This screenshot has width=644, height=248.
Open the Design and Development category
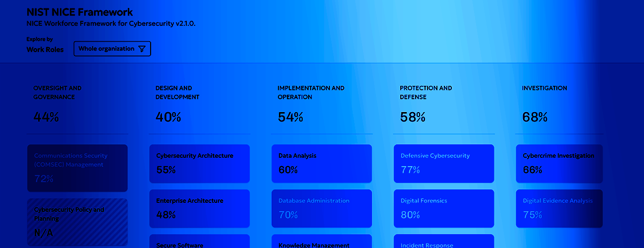tap(177, 93)
